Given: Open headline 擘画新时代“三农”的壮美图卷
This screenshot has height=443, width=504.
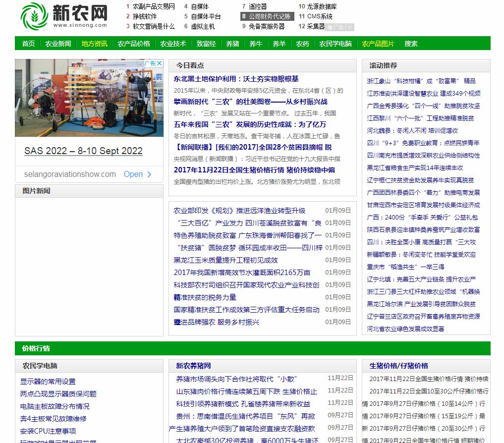Looking at the screenshot, I should [x=250, y=102].
